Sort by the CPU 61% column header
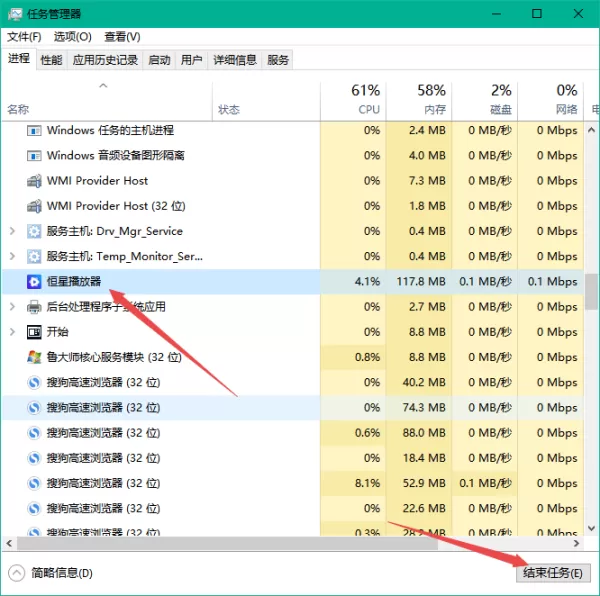 coord(353,100)
